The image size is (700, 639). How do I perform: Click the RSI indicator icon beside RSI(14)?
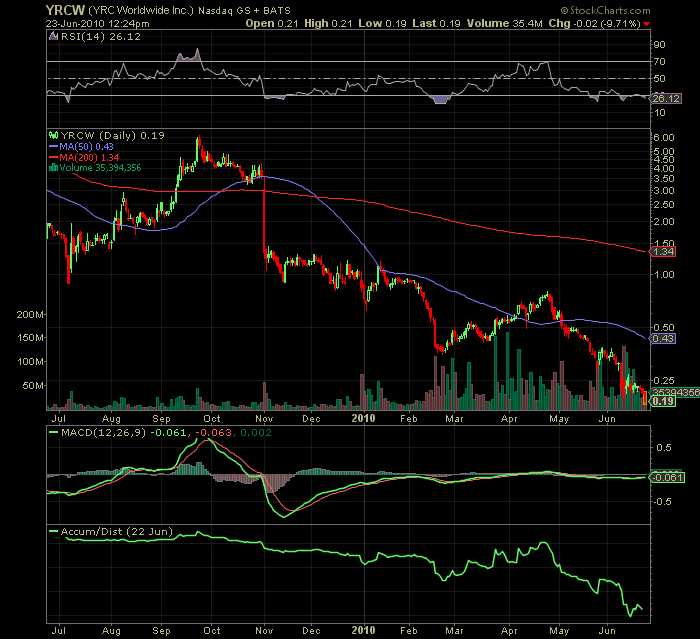pos(53,36)
